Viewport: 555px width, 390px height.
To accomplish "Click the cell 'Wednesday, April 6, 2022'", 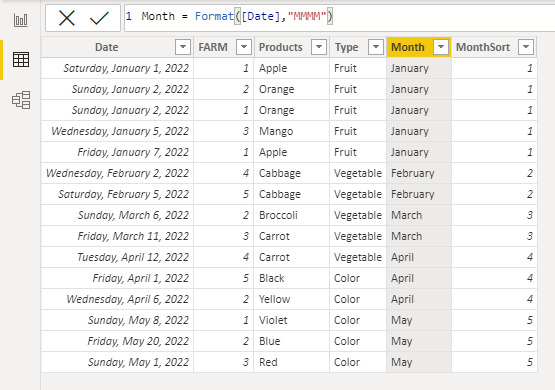I will 118,299.
